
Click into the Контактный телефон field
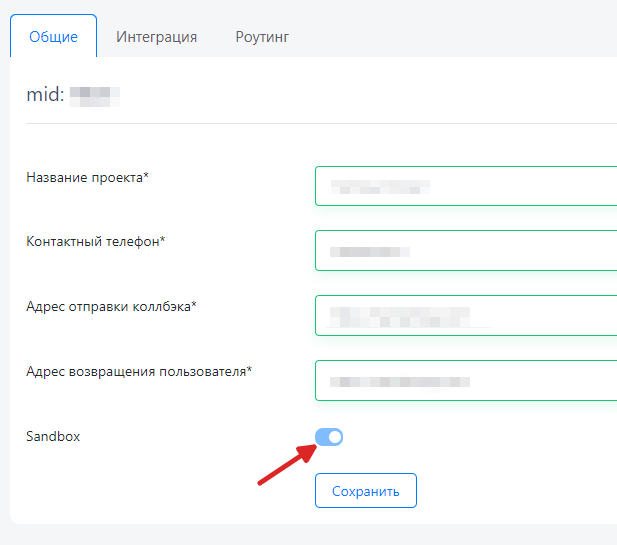pyautogui.click(x=465, y=250)
